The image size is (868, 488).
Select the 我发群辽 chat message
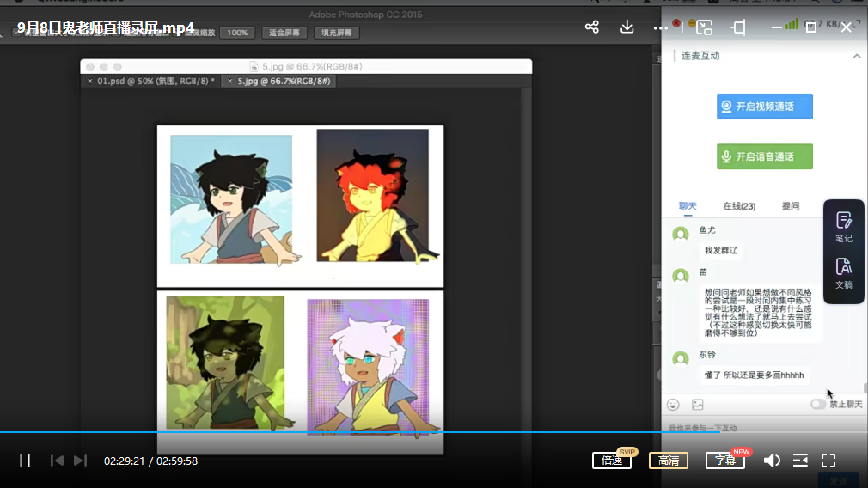[721, 250]
